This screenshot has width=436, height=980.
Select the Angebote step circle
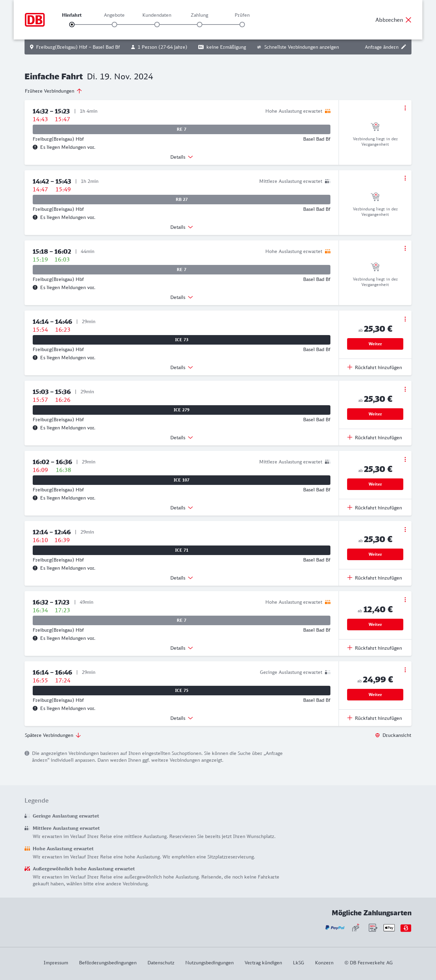pyautogui.click(x=114, y=25)
